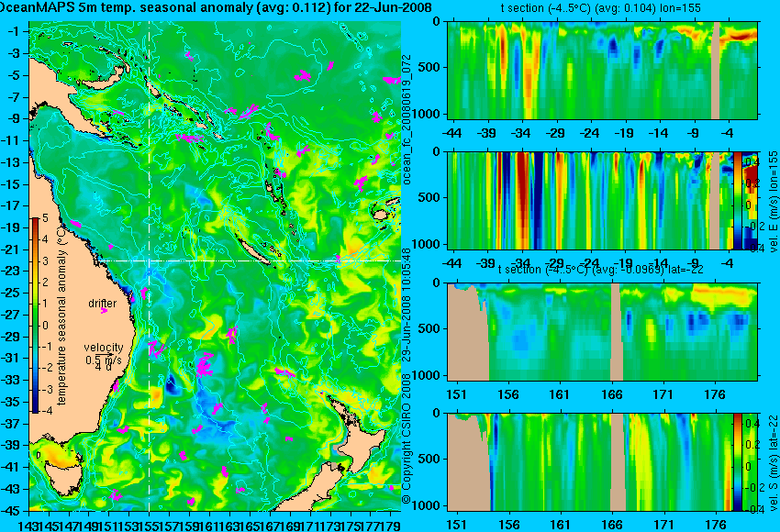Click the '5' tick on temperature color bar
Image resolution: width=780 pixels, height=532 pixels.
45,217
